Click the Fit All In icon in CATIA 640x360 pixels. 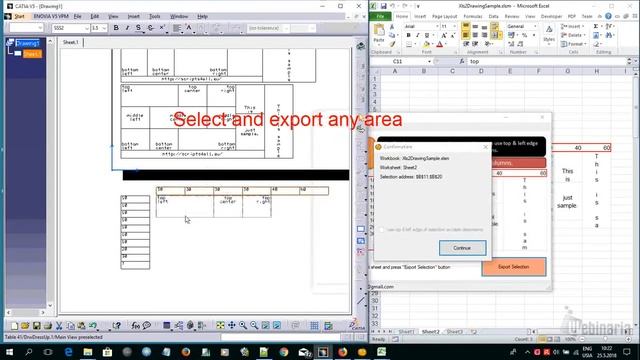[220, 325]
